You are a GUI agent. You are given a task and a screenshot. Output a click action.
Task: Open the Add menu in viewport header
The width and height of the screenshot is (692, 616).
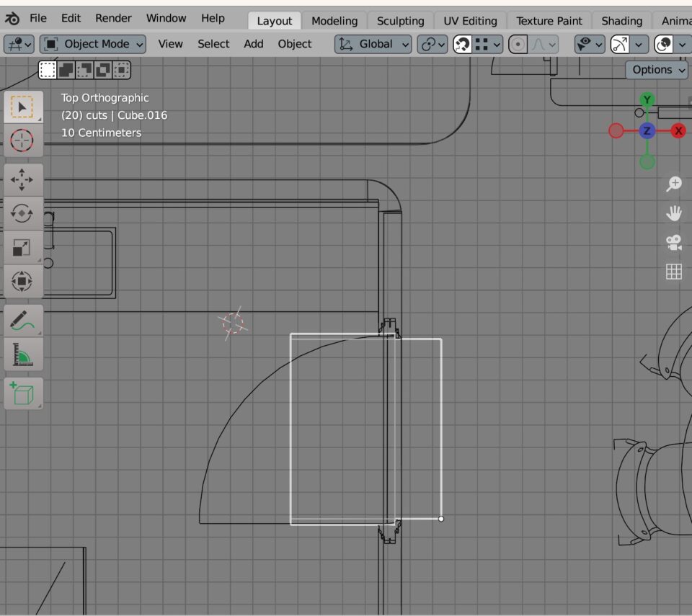(254, 44)
